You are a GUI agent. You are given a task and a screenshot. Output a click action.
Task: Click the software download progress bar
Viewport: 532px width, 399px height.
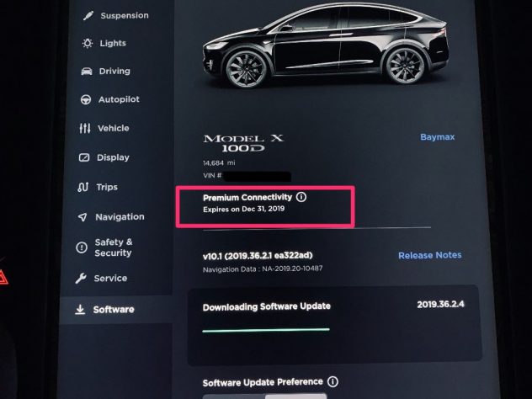pos(266,330)
